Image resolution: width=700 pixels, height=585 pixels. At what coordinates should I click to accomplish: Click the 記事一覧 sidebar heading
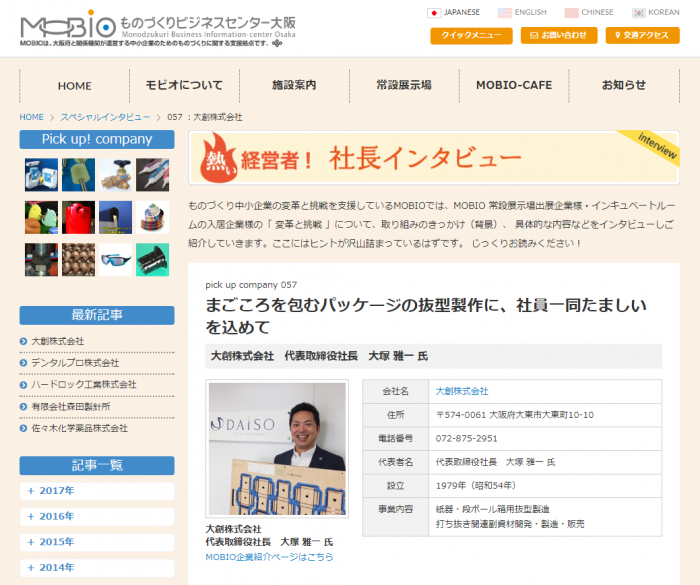97,465
